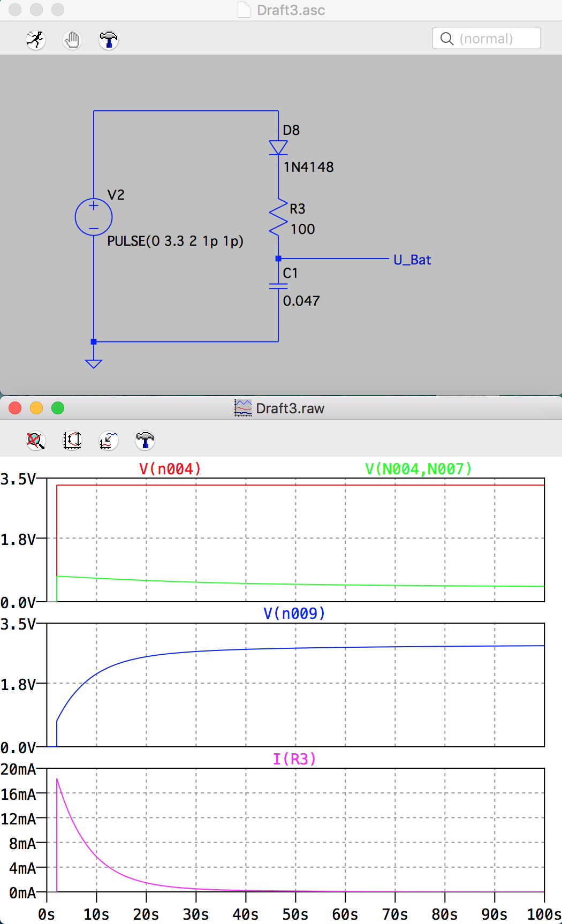562x924 pixels.
Task: Click the R3 resistor reference label
Action: coord(298,209)
